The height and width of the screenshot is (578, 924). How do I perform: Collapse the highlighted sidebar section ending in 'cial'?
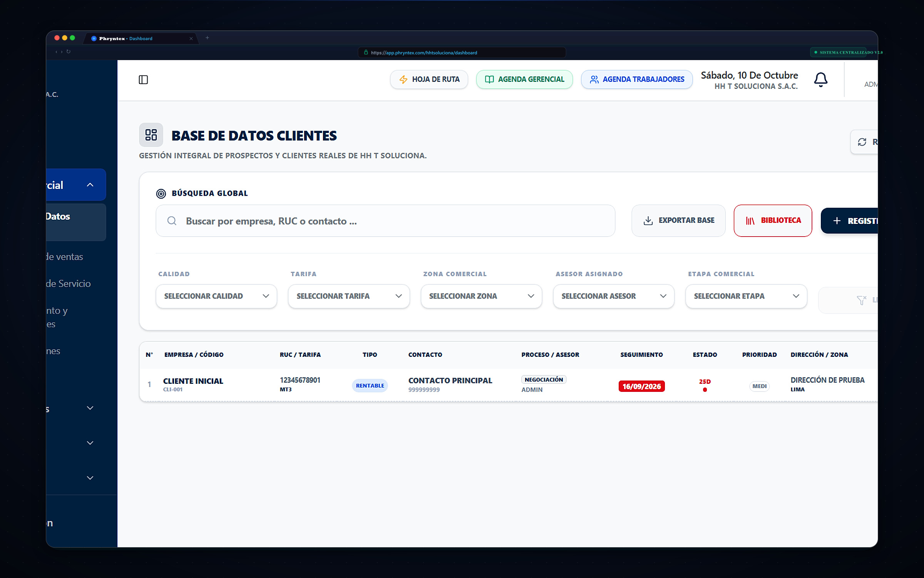tap(76, 185)
